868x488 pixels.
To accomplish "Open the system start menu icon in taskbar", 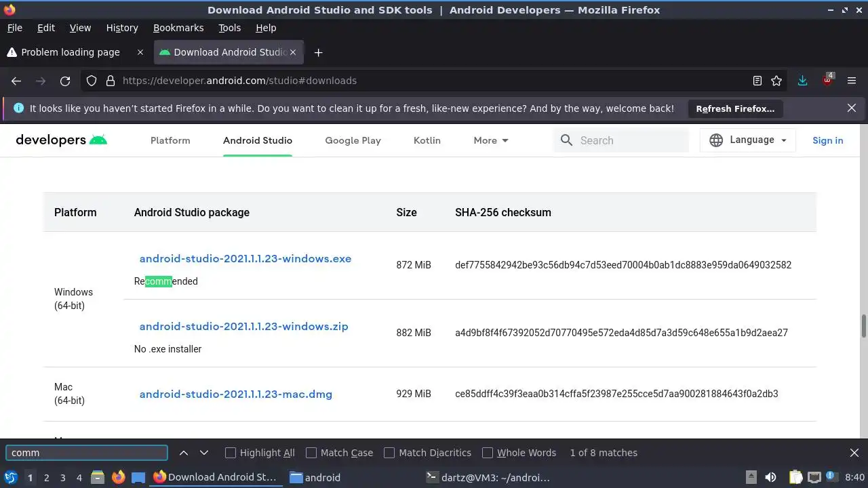I will coord(10,477).
